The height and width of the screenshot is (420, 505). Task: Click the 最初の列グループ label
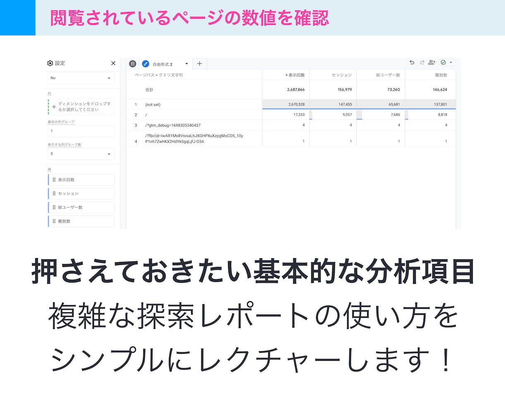[61, 122]
